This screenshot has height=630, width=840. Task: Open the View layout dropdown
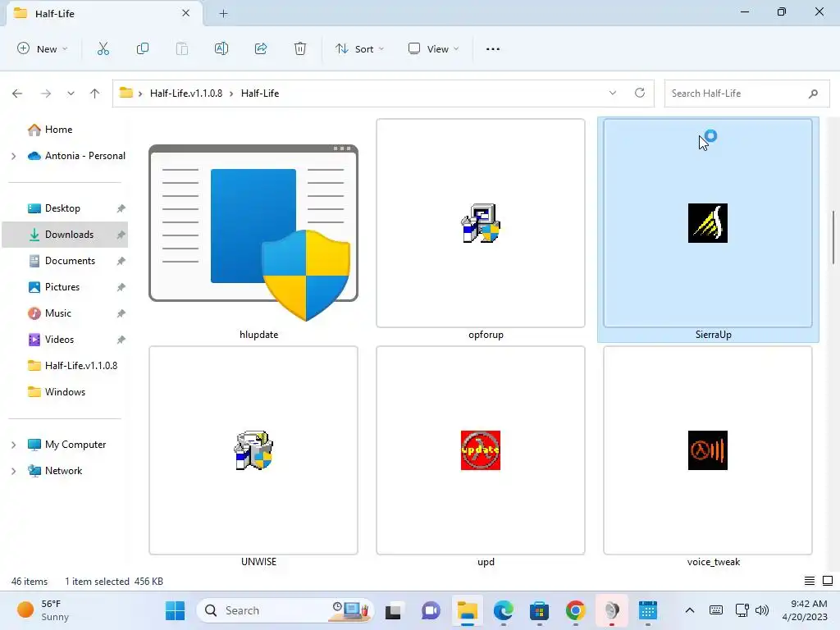(x=433, y=48)
